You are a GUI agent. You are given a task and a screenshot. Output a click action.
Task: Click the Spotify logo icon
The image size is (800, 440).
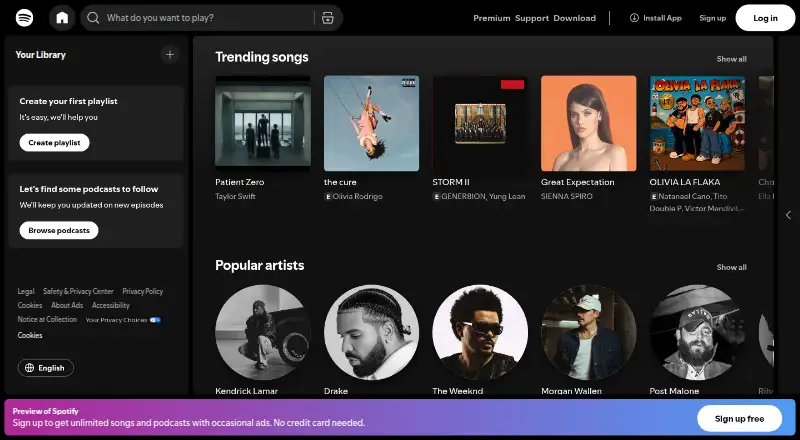(x=24, y=18)
